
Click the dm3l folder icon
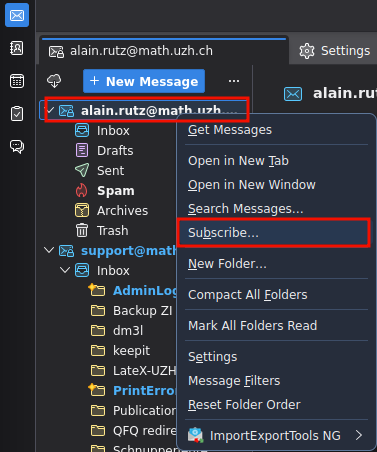[x=98, y=330]
